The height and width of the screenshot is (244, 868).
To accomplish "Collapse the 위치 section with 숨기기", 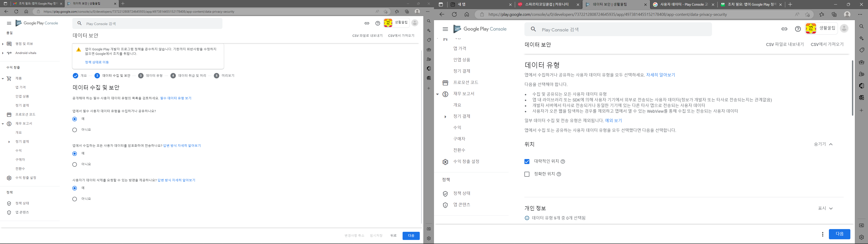I will click(823, 144).
